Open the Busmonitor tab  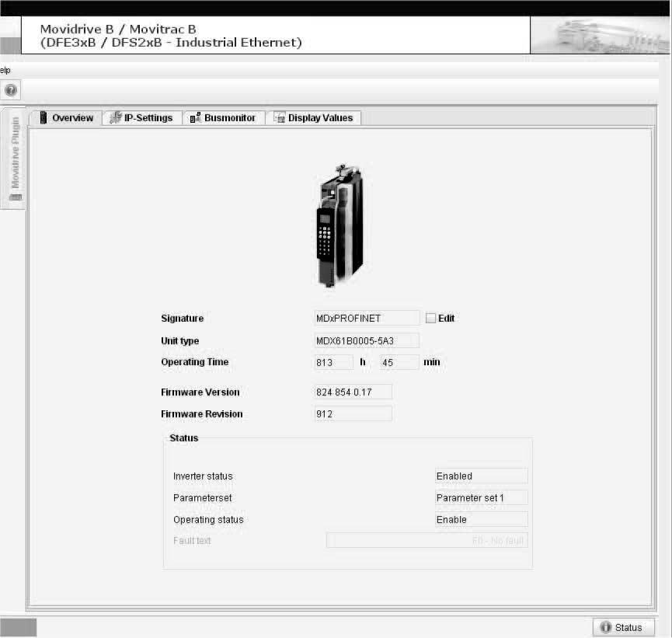[223, 117]
